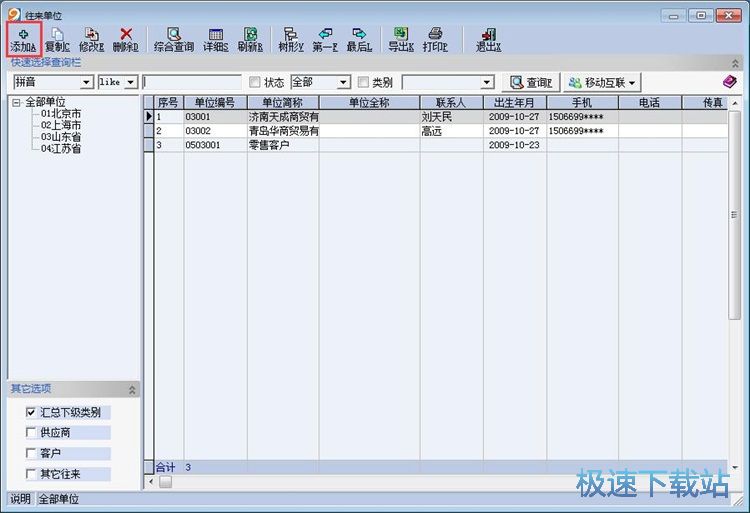The height and width of the screenshot is (513, 750).
Task: Click contact 刘天民 cell
Action: 451,117
